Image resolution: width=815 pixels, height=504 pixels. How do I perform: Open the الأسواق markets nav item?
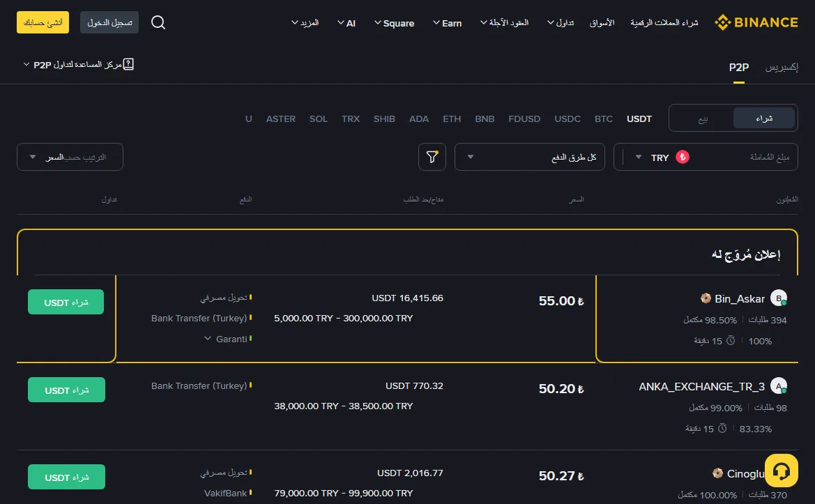tap(602, 23)
